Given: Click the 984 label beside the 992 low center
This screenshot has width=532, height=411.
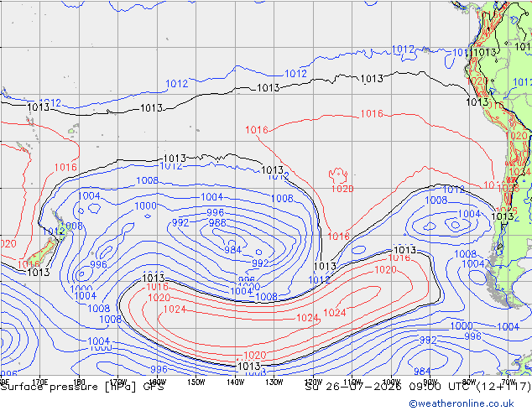Looking at the screenshot, I should 232,250.
